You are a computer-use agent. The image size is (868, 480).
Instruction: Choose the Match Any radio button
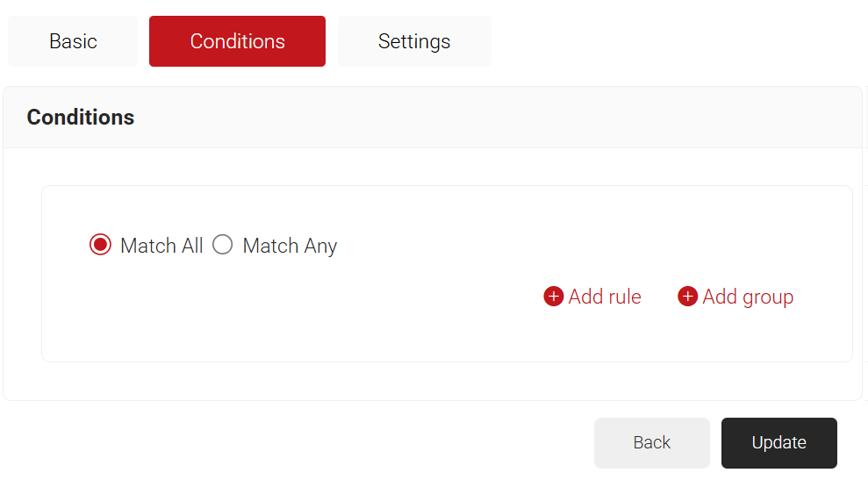[x=223, y=245]
